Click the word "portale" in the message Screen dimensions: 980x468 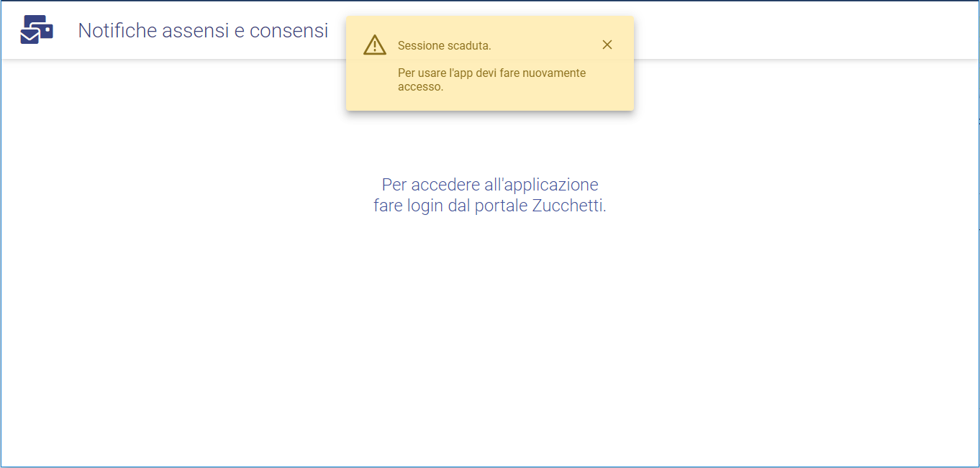pyautogui.click(x=501, y=206)
